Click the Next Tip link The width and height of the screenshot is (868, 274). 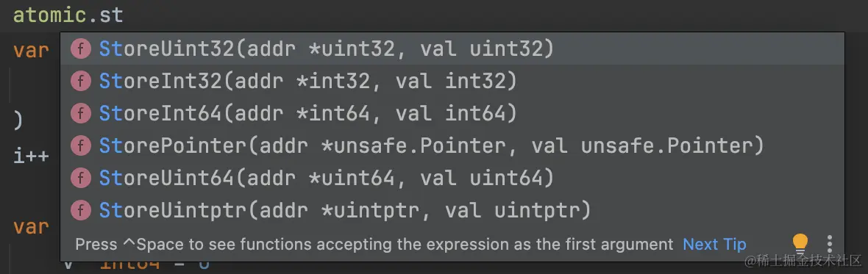(x=714, y=244)
